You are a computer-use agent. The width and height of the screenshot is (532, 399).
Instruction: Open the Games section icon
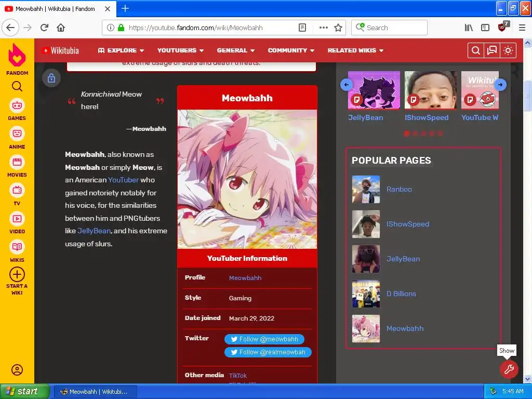click(x=17, y=105)
